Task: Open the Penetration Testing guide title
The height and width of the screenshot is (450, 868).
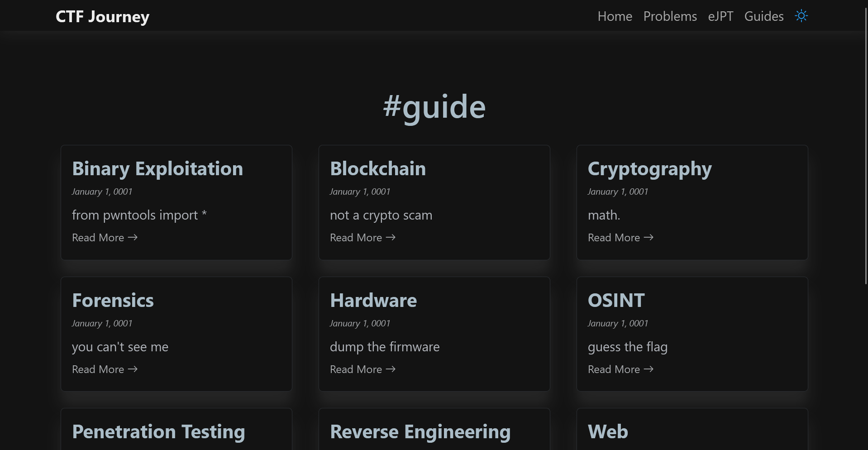Action: [x=158, y=431]
